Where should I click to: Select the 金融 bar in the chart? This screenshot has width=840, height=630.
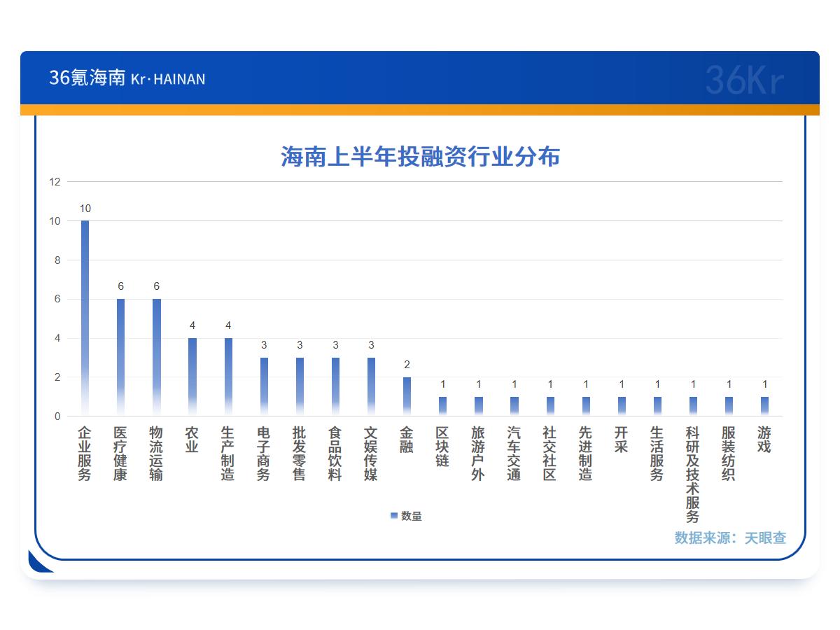[407, 397]
